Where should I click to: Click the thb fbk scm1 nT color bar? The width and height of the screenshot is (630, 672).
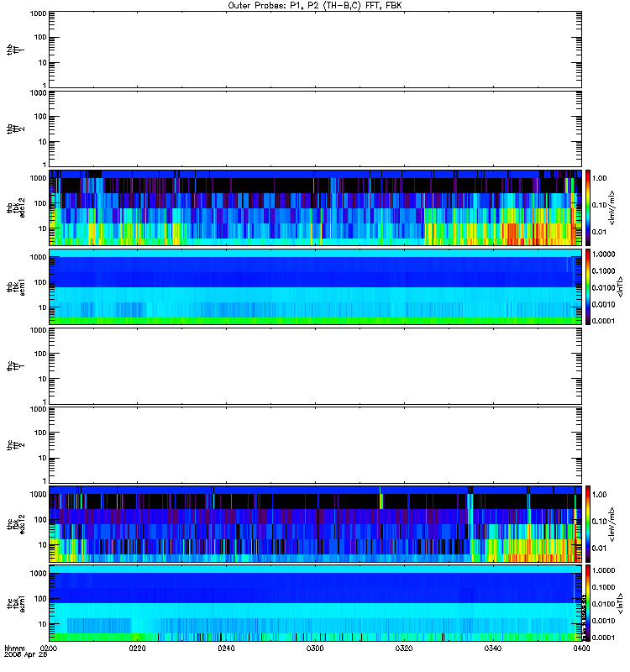588,286
